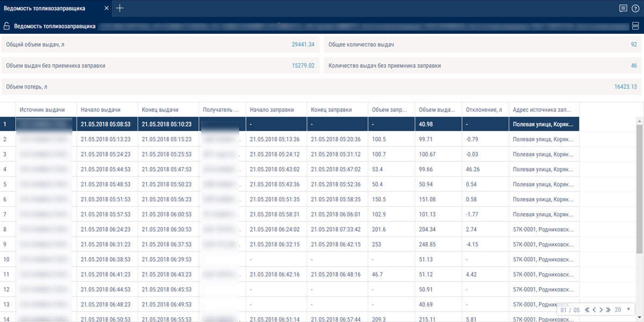
Task: Sort by the Отклонение, л column header
Action: coord(485,109)
